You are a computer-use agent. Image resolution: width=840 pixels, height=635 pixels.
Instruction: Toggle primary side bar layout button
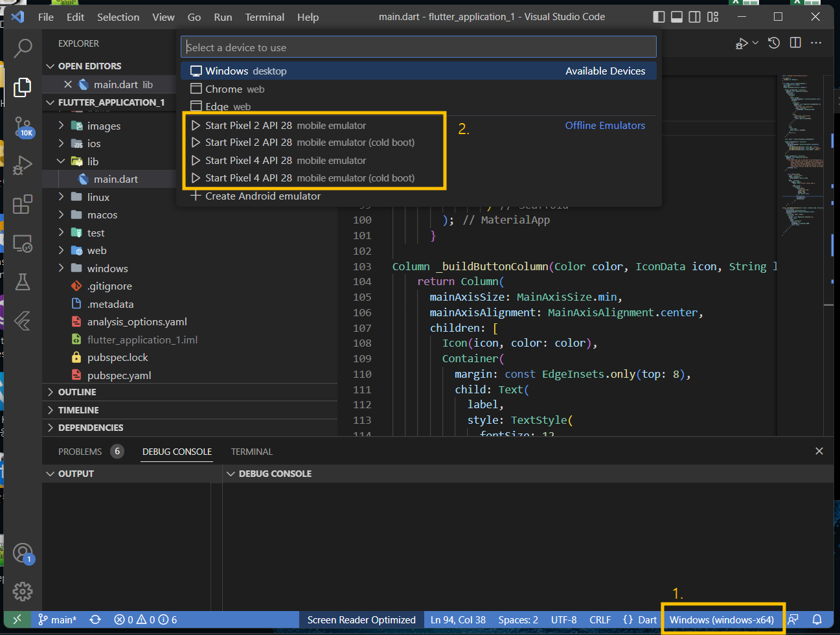click(x=659, y=17)
